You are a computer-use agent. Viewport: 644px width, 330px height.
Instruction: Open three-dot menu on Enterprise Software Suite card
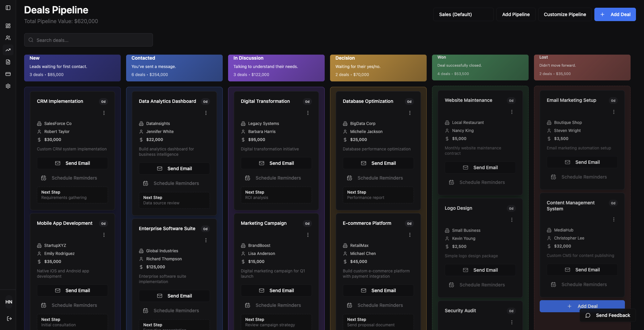(x=206, y=240)
